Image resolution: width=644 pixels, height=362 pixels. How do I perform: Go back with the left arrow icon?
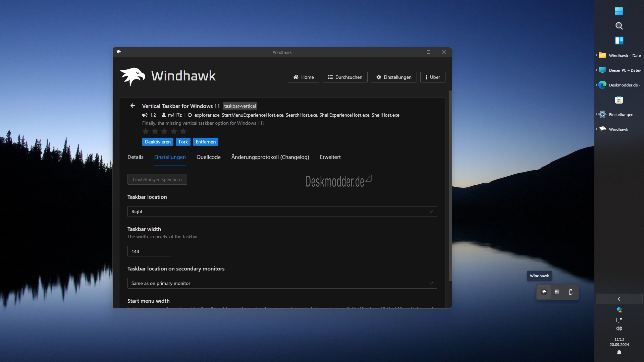coord(133,106)
